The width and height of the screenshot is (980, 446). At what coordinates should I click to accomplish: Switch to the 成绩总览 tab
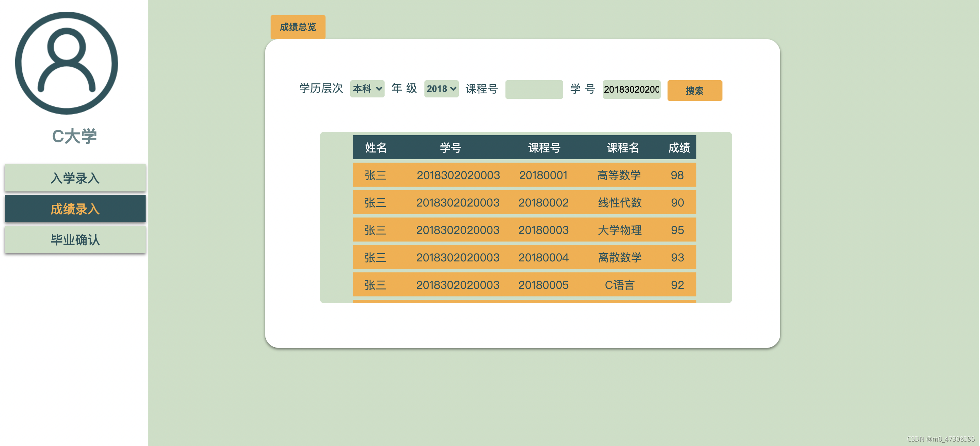[298, 27]
